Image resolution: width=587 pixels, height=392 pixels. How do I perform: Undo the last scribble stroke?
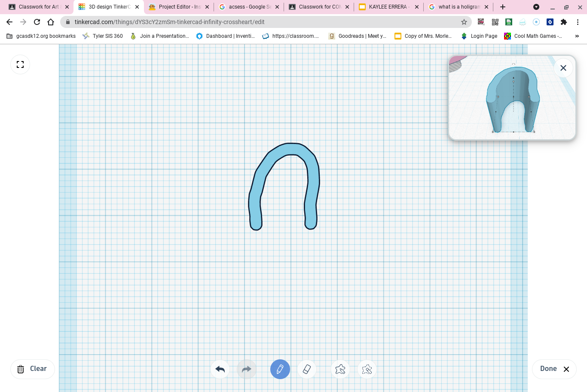click(x=220, y=369)
